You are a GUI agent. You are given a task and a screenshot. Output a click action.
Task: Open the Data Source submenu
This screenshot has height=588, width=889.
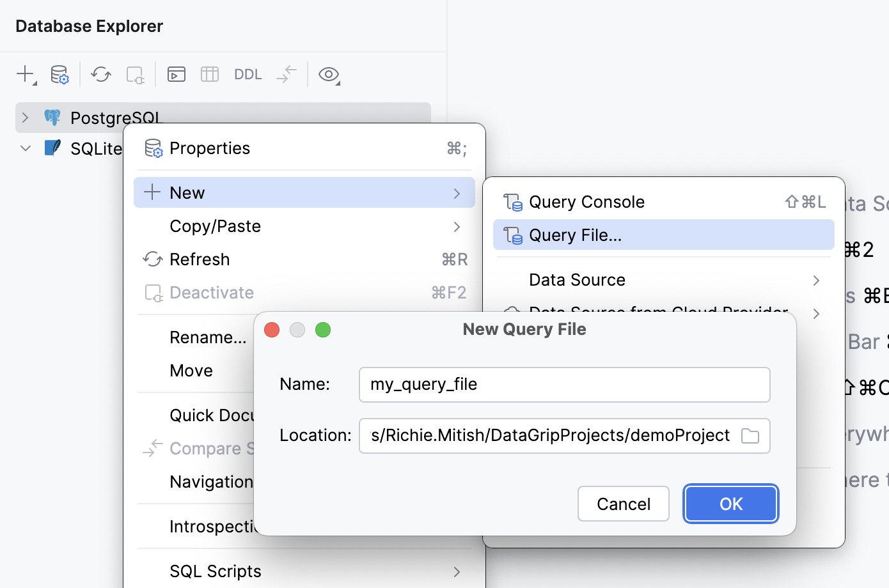pyautogui.click(x=576, y=279)
